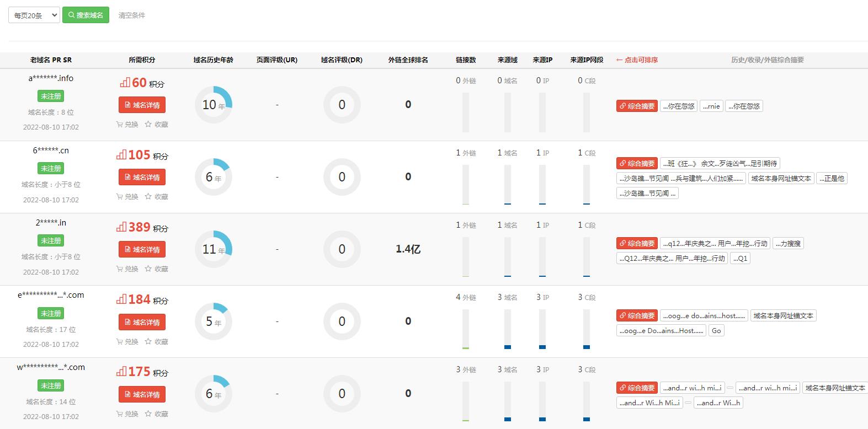Sort by 域名评级(DR) column header
868x429 pixels.
click(342, 60)
